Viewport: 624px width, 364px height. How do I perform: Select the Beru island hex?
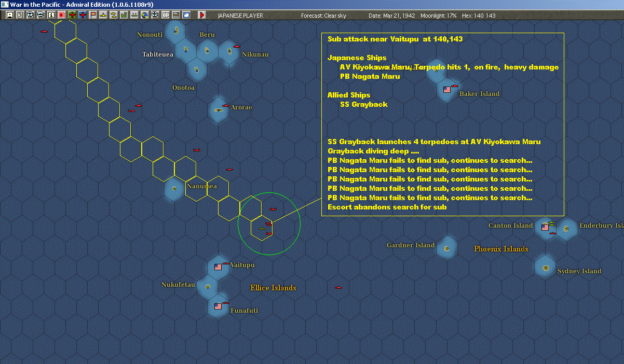pyautogui.click(x=207, y=51)
